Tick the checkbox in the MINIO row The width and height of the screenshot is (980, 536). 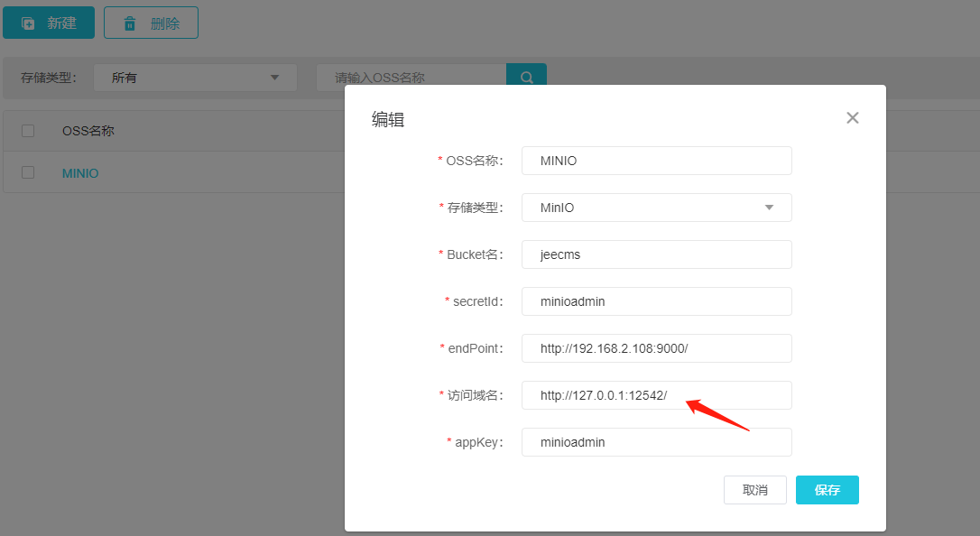[x=28, y=172]
